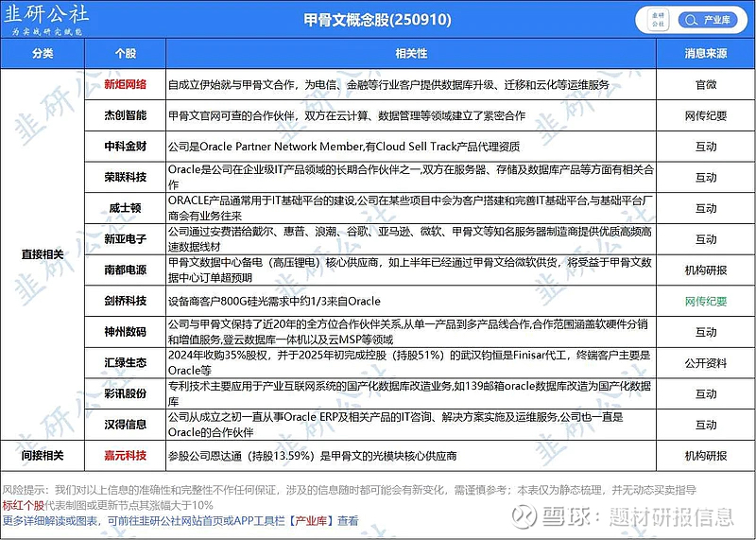The image size is (756, 540).
Task: Click 互动 source in 彩讯股份 row
Action: [x=706, y=393]
